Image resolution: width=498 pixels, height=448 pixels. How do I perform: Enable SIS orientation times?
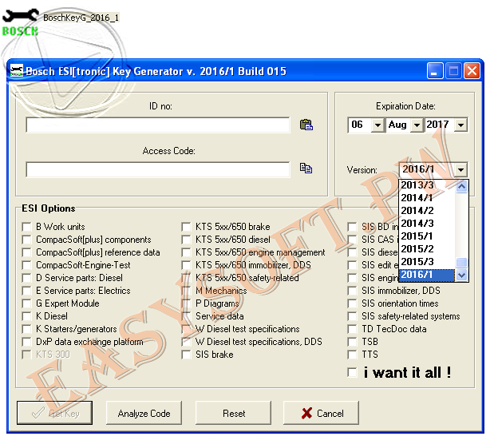tap(352, 303)
